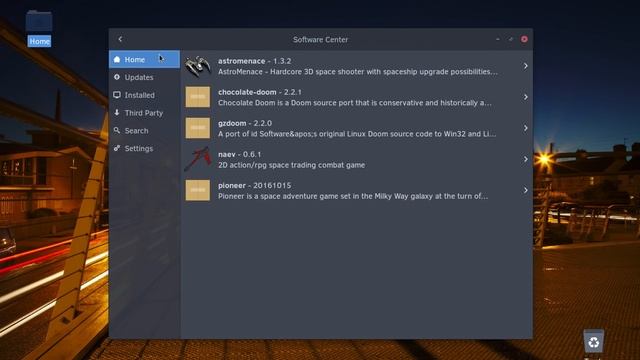Screen dimensions: 640x360
Task: Expand gzdoom details with its chevron
Action: (x=526, y=128)
